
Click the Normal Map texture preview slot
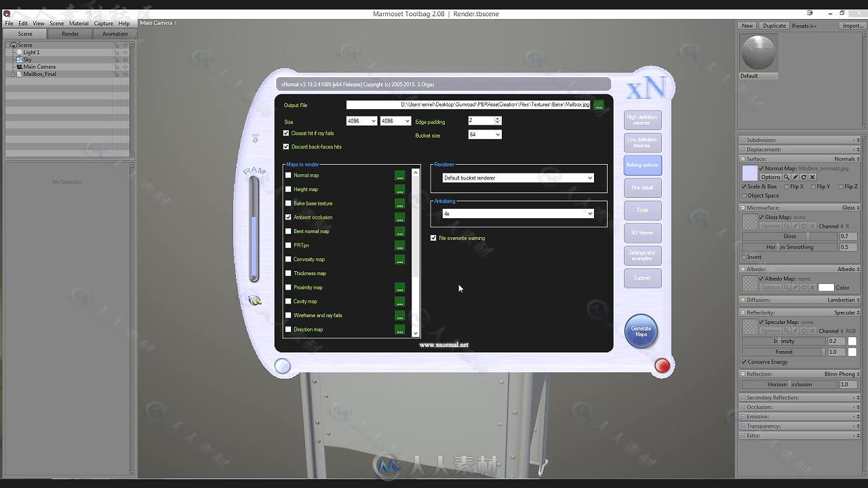749,173
